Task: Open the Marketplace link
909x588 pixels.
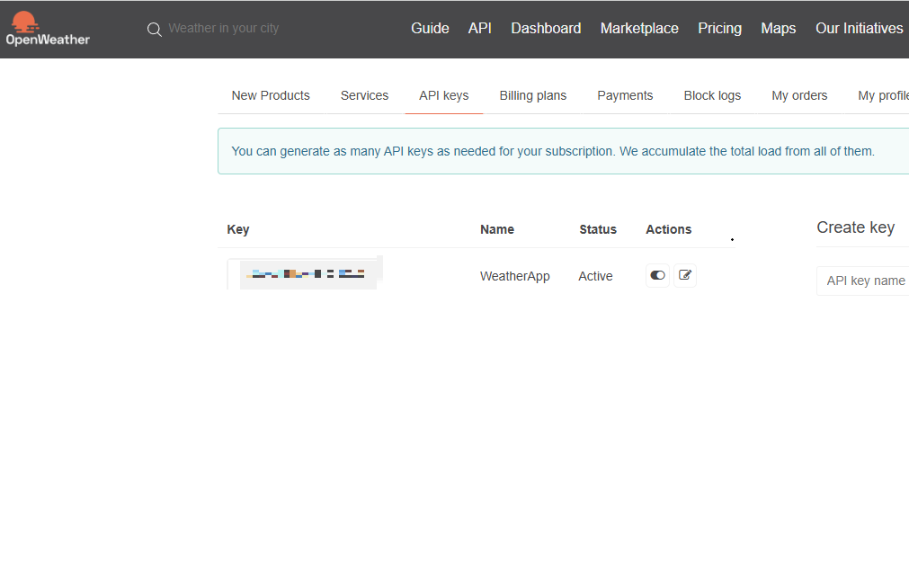Action: 639,29
